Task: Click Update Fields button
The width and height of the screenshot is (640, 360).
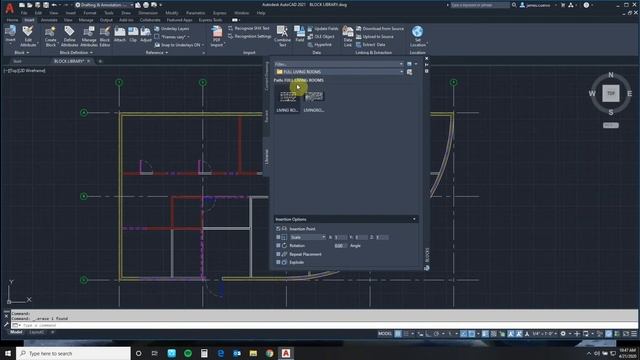Action: click(x=323, y=29)
